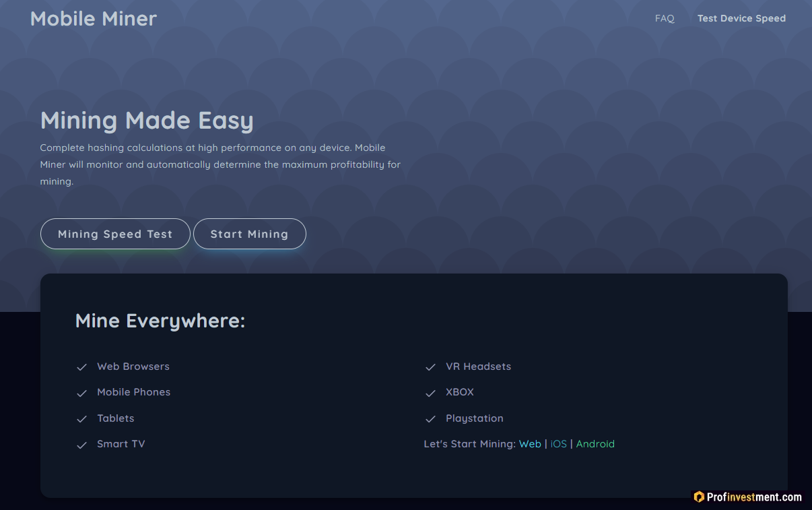Select the checkmark icon next to XBOX
The image size is (812, 510).
430,393
